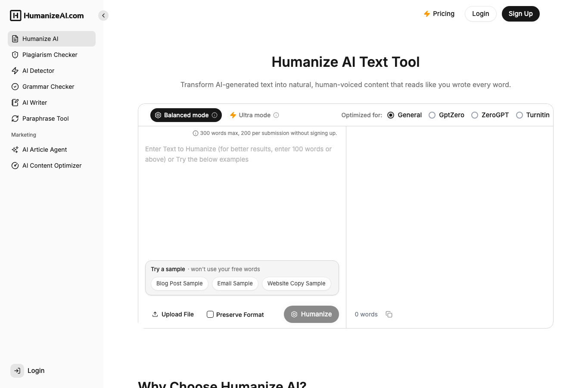Click into the text to humanize field
The width and height of the screenshot is (588, 388).
point(242,198)
